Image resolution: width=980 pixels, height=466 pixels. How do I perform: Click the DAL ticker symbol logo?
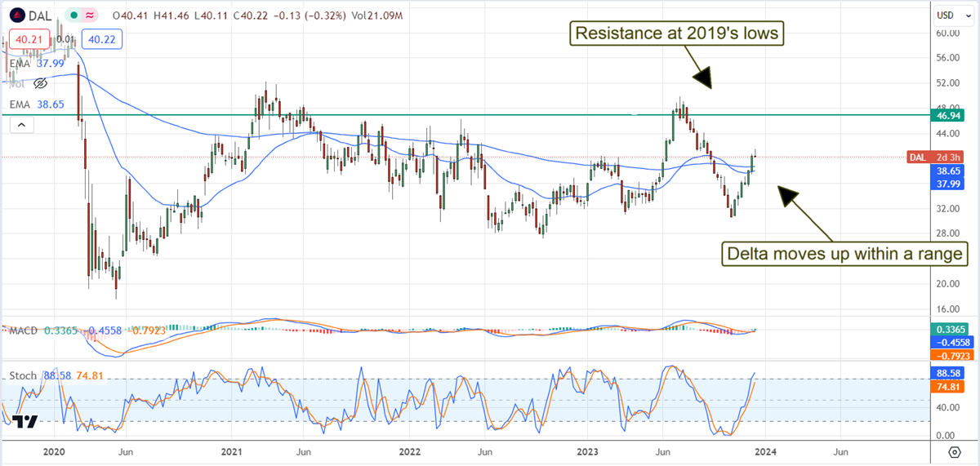18,14
